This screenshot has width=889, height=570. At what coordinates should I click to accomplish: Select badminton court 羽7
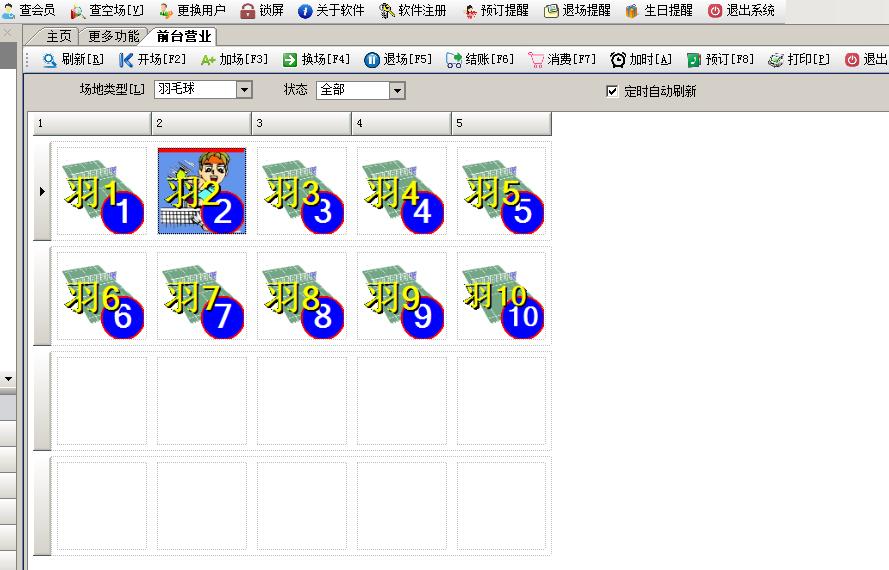tap(202, 296)
